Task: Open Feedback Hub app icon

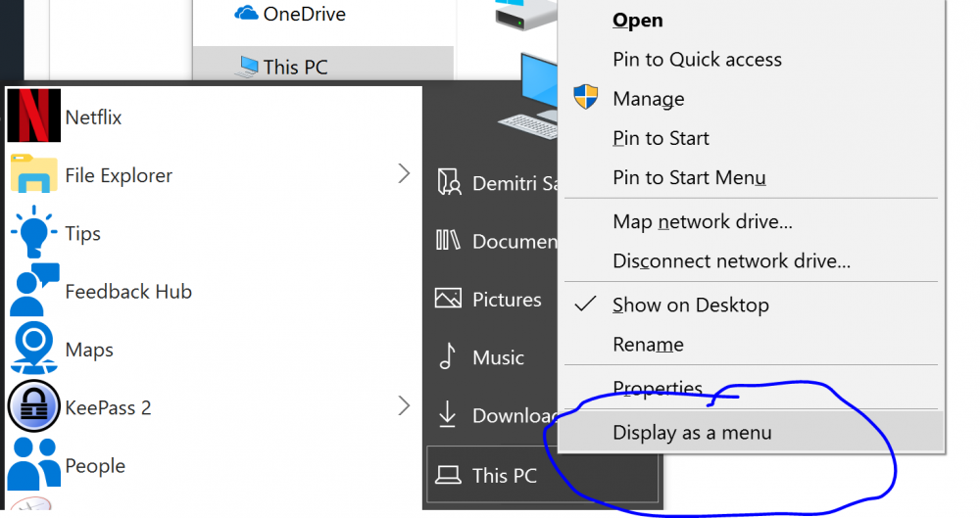Action: click(x=33, y=291)
